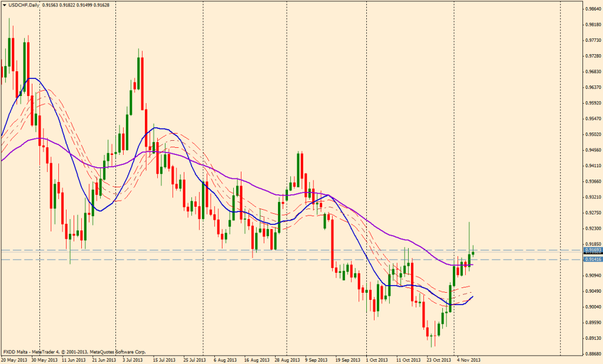Viewport: 603px width, 364px height.
Task: Click the 15 Jul 2013 date label
Action: (163, 360)
